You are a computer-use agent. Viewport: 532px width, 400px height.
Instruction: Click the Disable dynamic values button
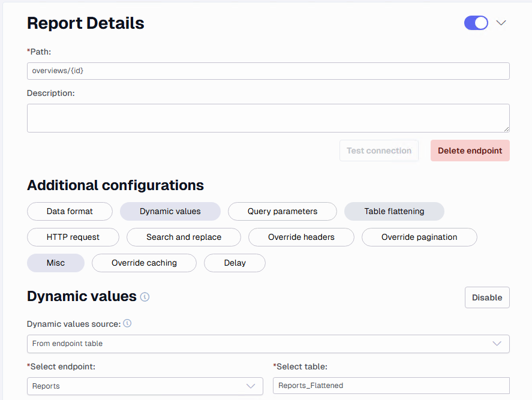coord(487,297)
